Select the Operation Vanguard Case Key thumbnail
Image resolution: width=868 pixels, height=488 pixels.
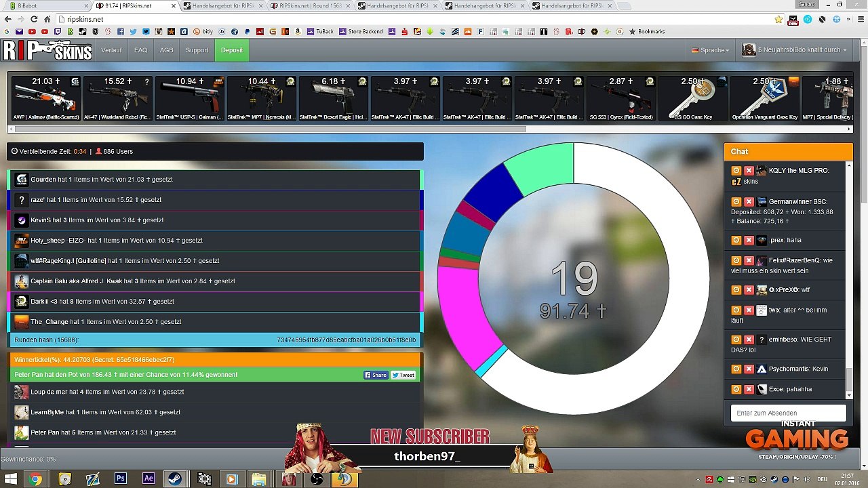pyautogui.click(x=765, y=98)
